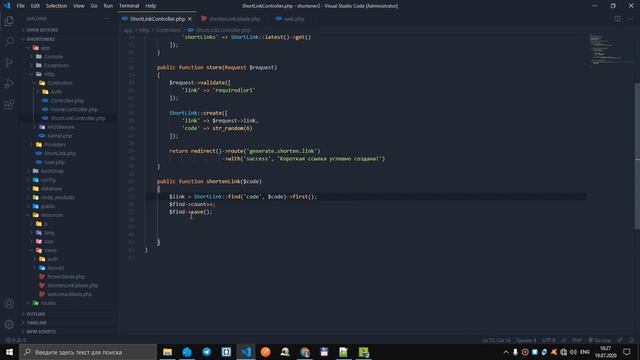Open the orange round app in taskbar
This screenshot has height=360, width=640.
coord(265,352)
